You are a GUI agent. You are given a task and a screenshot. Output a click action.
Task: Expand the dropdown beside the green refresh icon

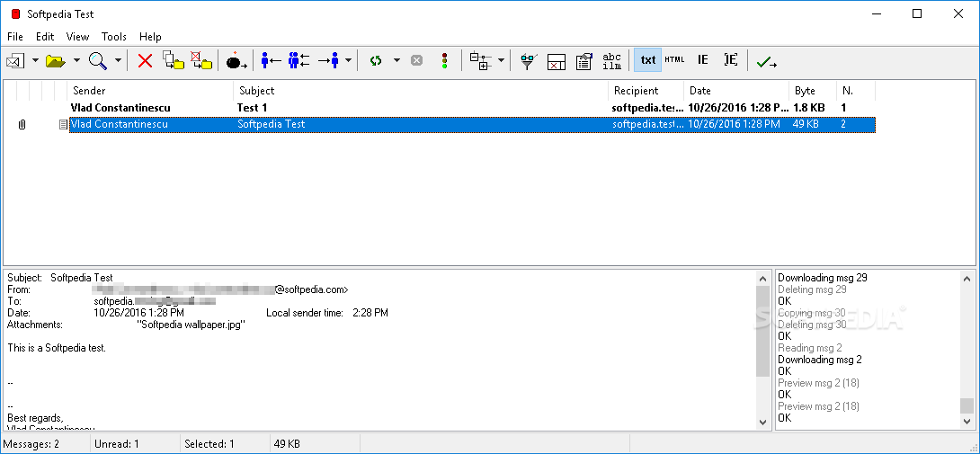(x=396, y=60)
